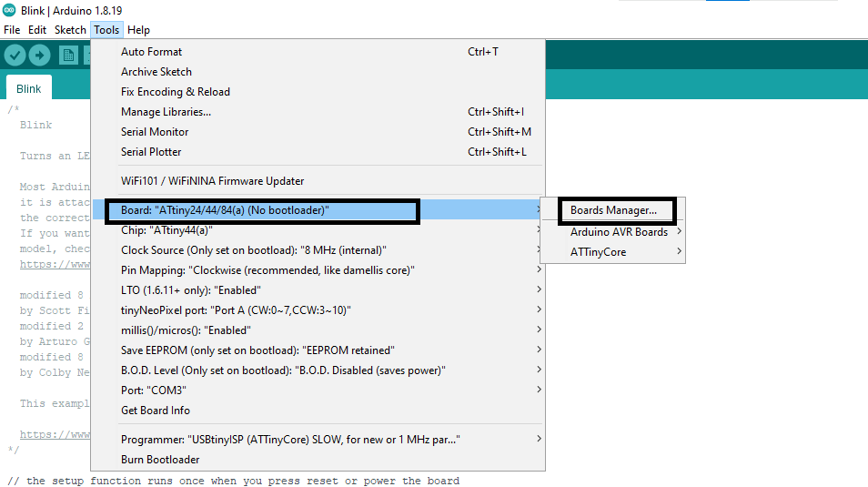868x487 pixels.
Task: Open the Help menu
Action: [x=138, y=30]
